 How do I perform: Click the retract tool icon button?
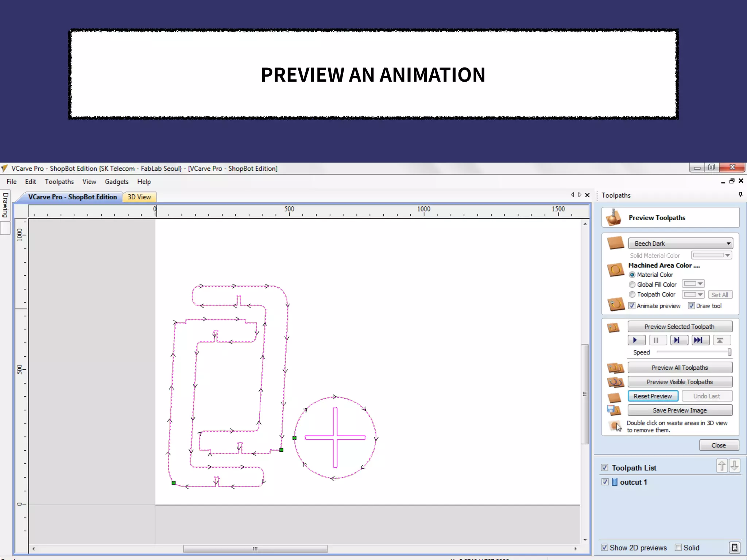pyautogui.click(x=721, y=340)
